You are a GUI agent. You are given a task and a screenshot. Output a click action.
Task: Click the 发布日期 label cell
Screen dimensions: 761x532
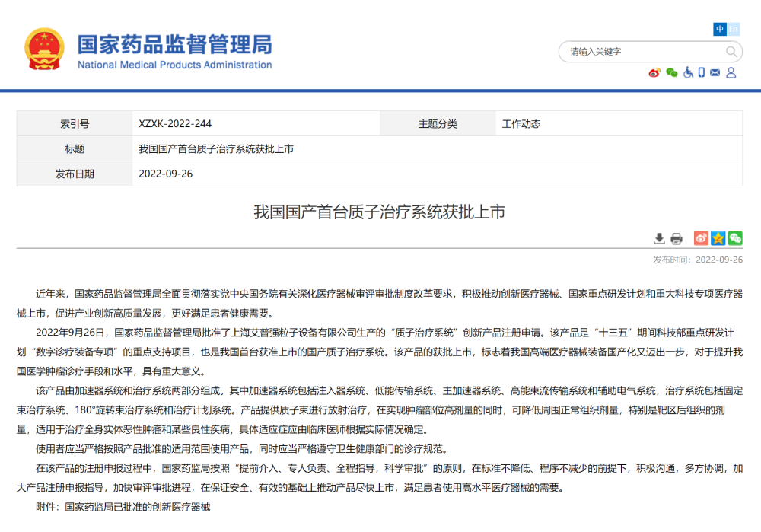pyautogui.click(x=75, y=174)
